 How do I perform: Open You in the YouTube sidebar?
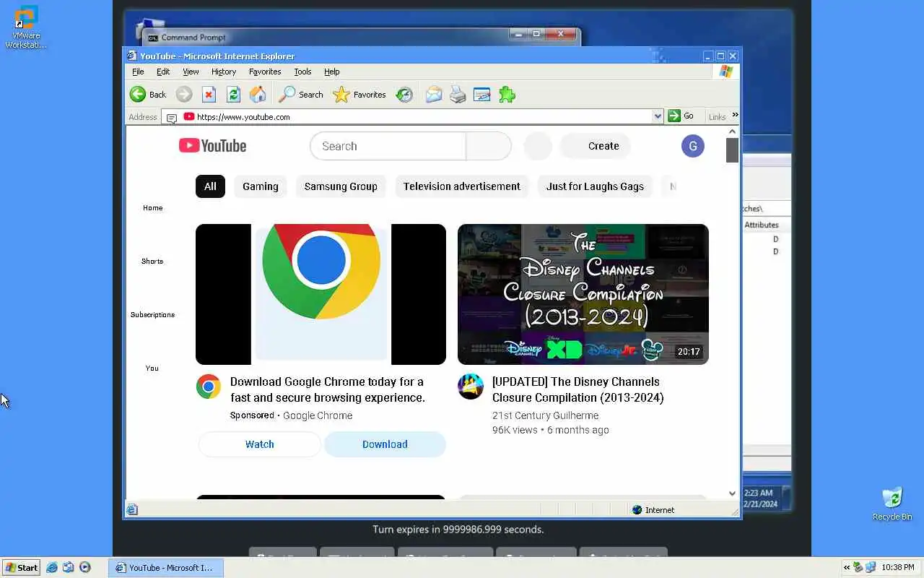pyautogui.click(x=152, y=368)
